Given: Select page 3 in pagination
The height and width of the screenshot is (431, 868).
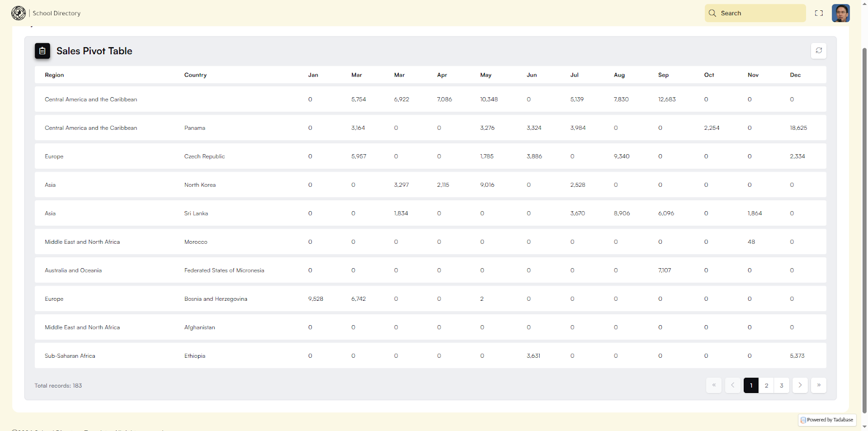Looking at the screenshot, I should coord(781,385).
